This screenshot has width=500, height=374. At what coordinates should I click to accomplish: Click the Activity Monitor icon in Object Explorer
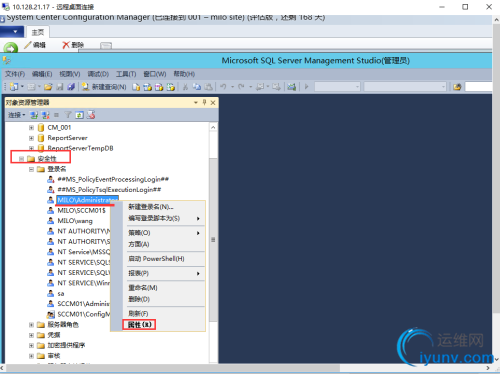point(91,115)
